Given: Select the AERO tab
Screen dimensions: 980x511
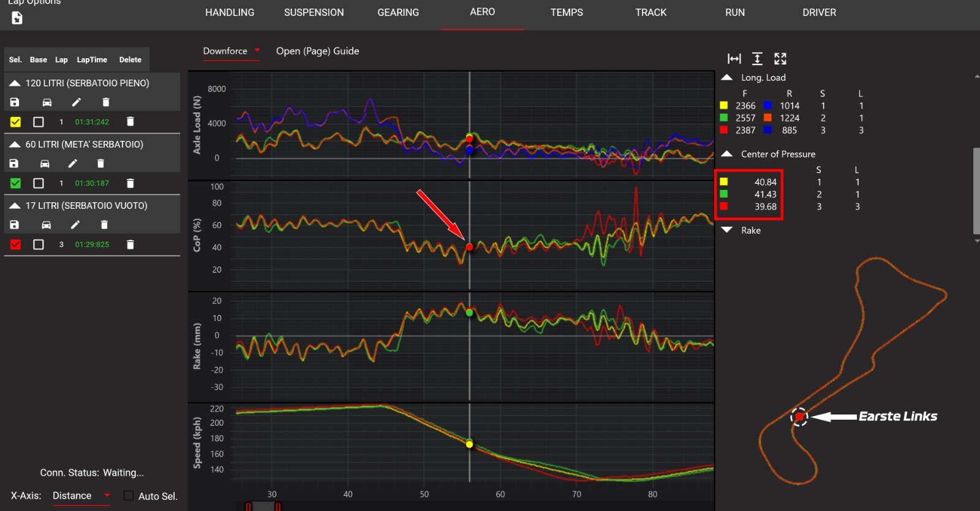Looking at the screenshot, I should (x=483, y=12).
